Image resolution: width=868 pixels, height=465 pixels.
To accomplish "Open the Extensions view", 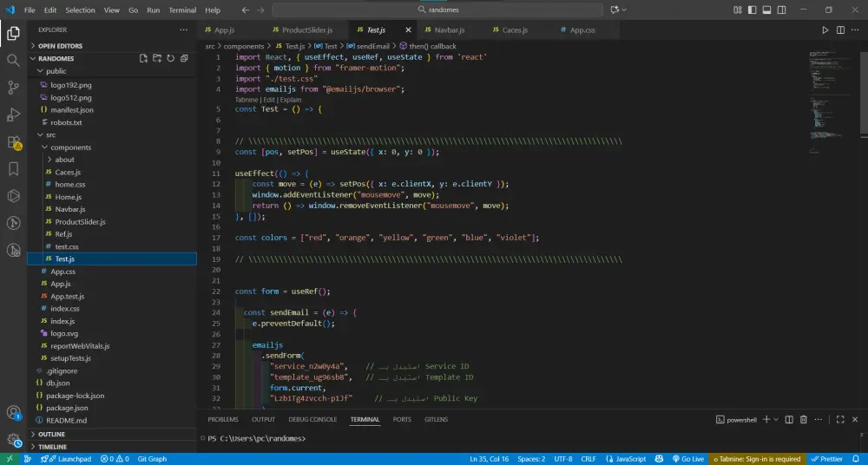I will tap(13, 142).
